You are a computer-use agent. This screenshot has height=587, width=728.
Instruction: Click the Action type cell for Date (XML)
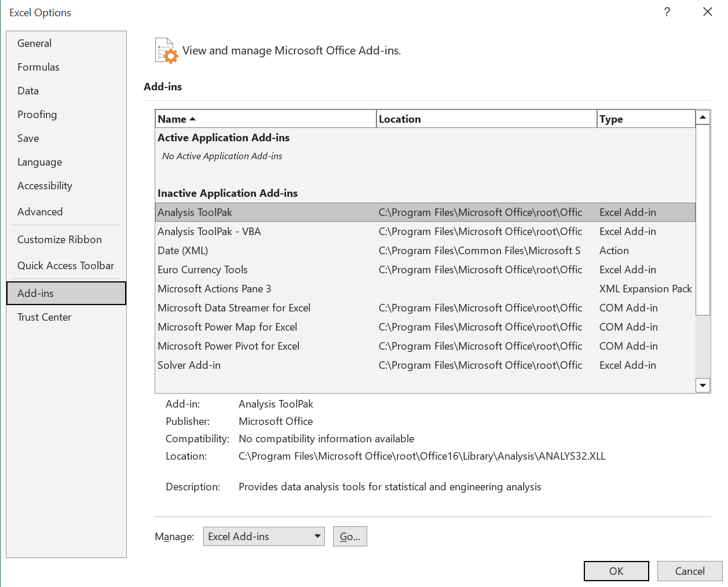click(614, 251)
